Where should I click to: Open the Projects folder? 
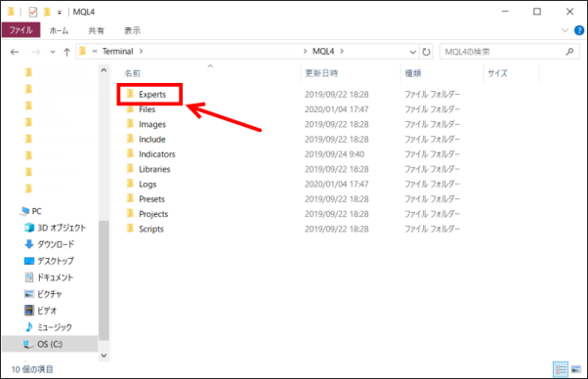[153, 214]
